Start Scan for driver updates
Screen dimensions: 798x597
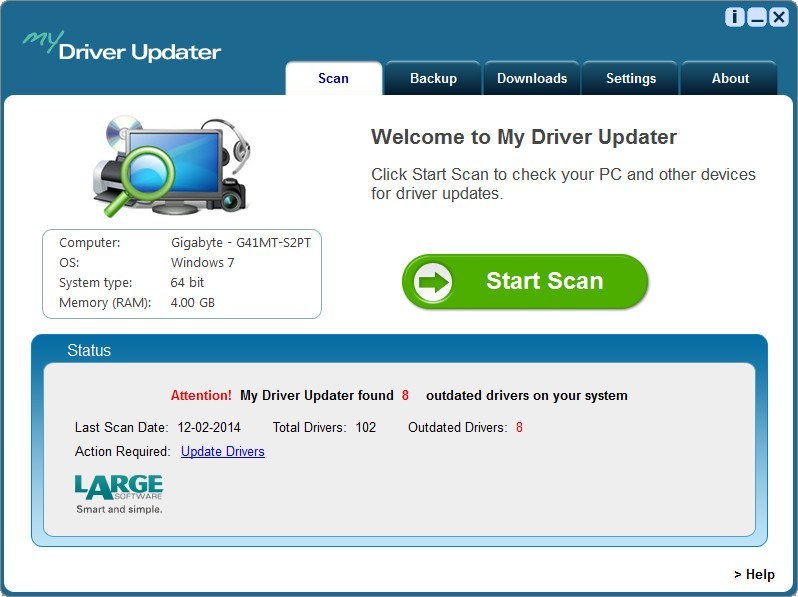525,282
